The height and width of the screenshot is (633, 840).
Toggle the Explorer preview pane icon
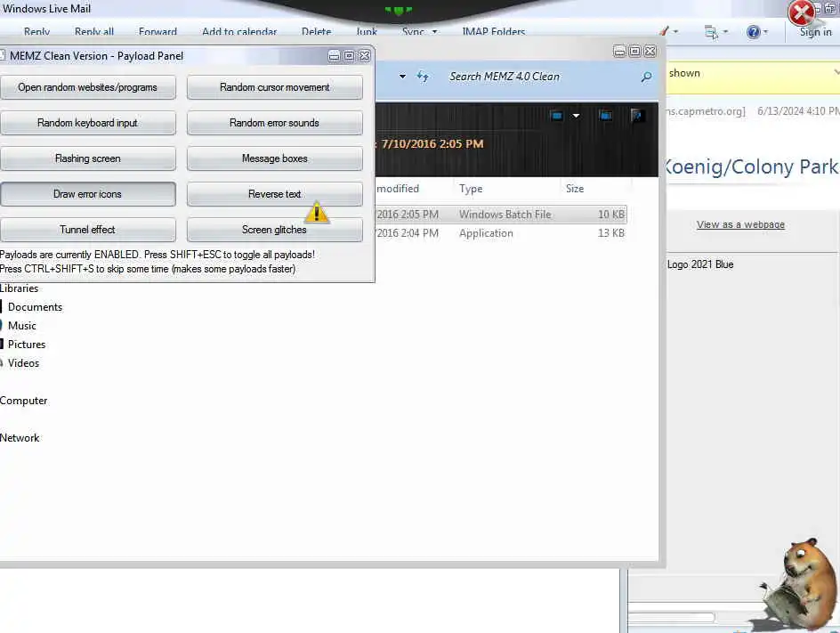[605, 115]
